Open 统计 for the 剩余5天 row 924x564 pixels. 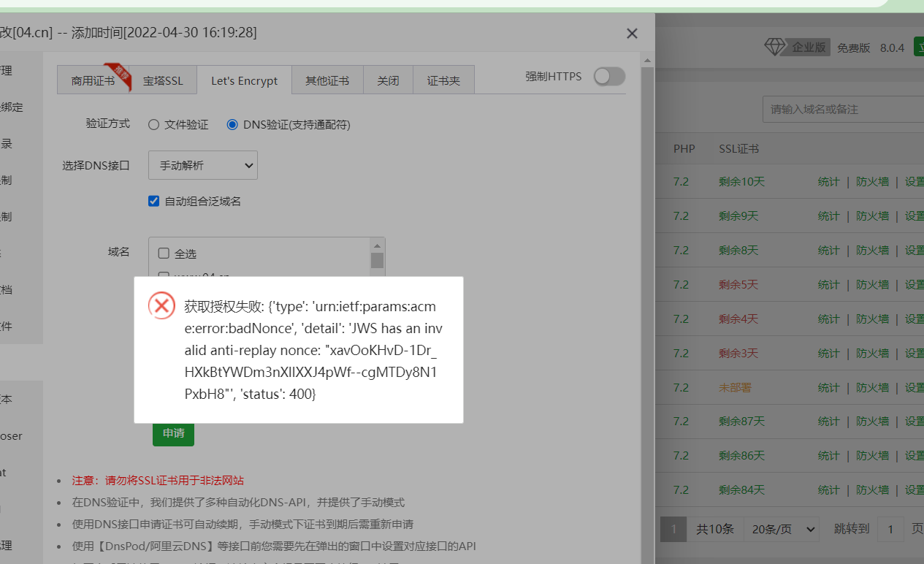(828, 284)
